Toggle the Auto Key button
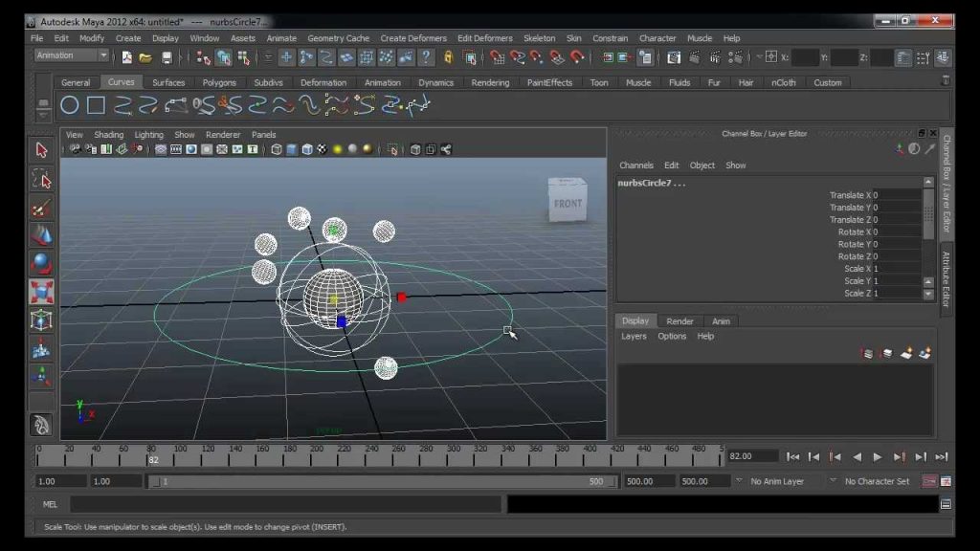Viewport: 980px width, 551px height. [x=929, y=481]
